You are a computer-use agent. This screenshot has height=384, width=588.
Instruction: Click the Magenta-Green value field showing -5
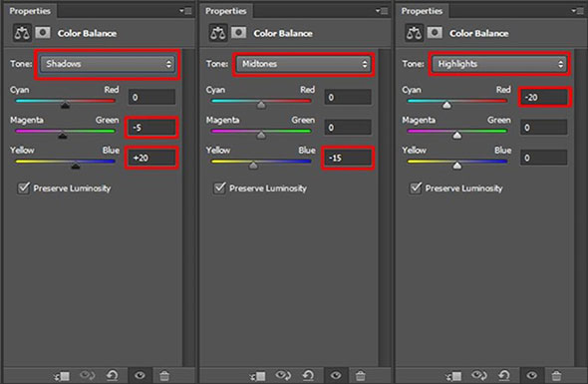pyautogui.click(x=151, y=128)
